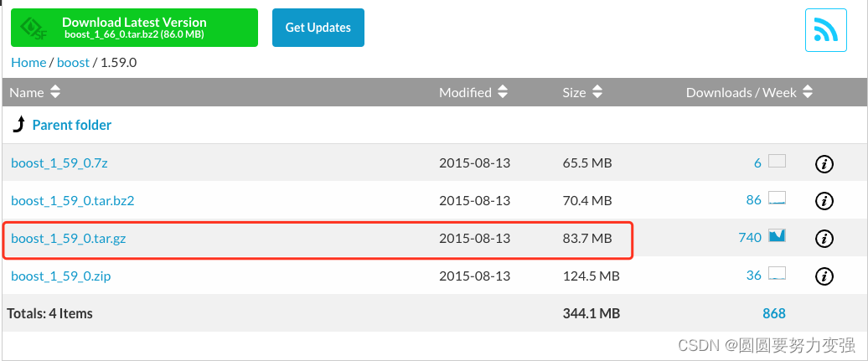868x361 pixels.
Task: Open download stats chart for boost_1_59_0.tar.gz
Action: coord(778,236)
